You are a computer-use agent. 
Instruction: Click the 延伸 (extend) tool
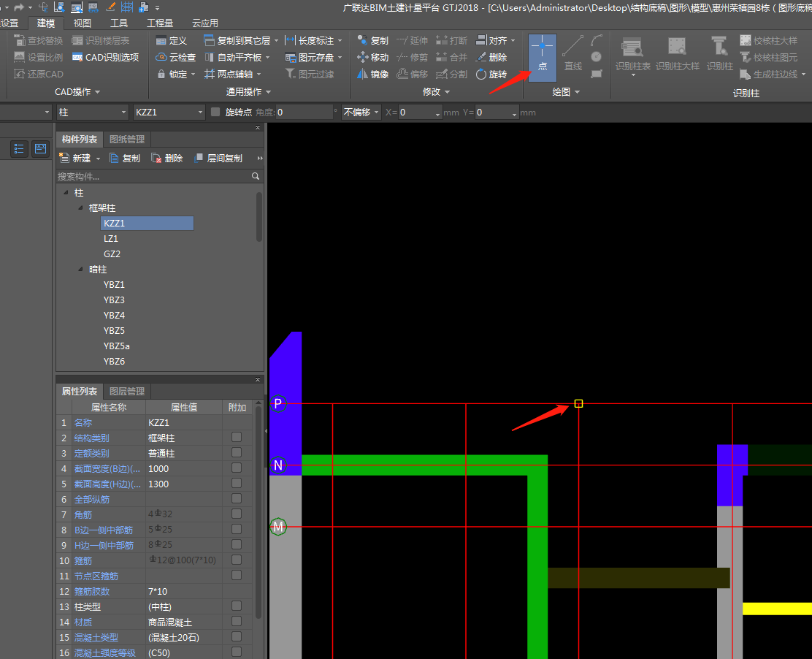pos(413,40)
